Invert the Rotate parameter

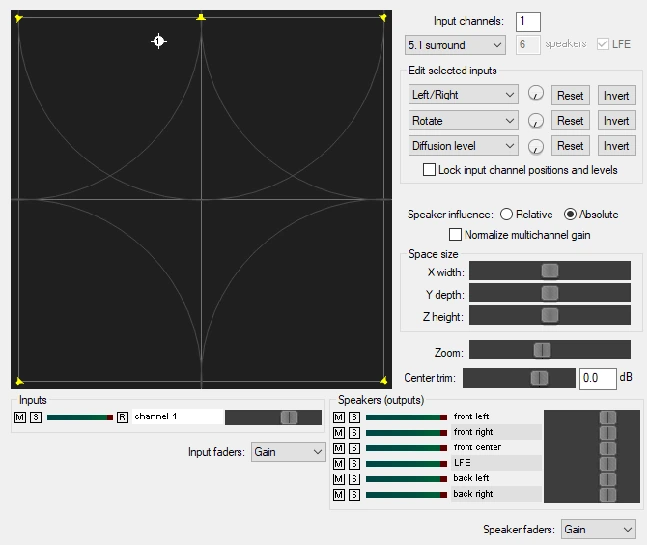(x=616, y=120)
